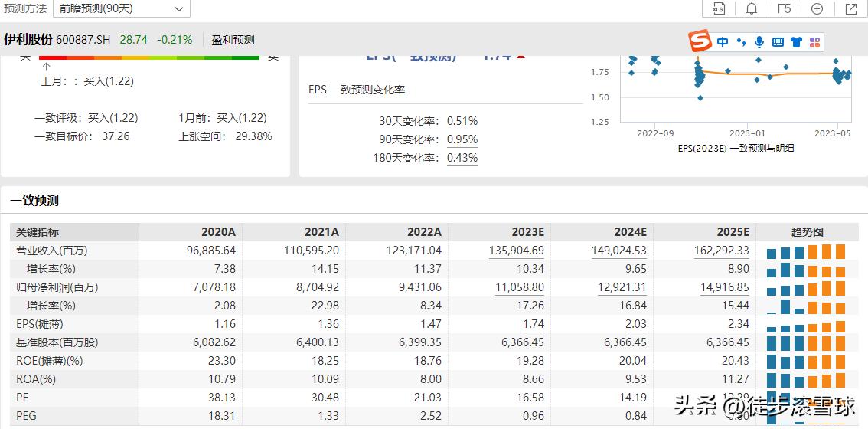The height and width of the screenshot is (429, 868).
Task: Click the 1月前 value 买入(1.22)
Action: [x=242, y=118]
